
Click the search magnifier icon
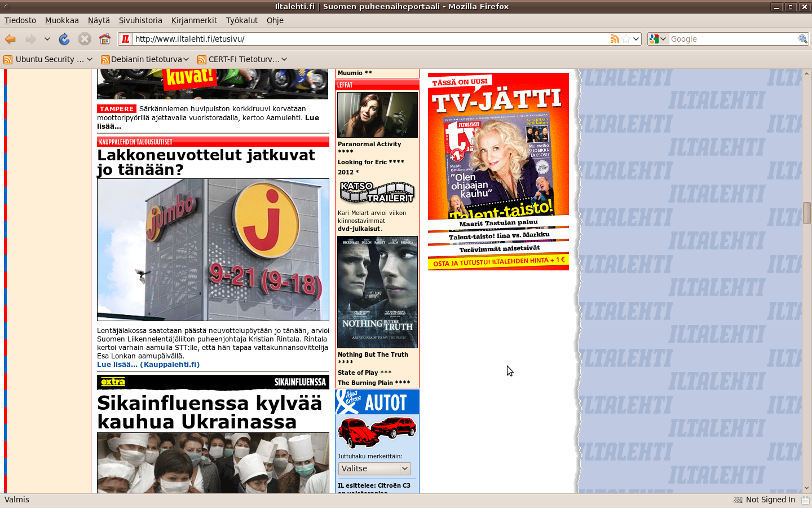pyautogui.click(x=803, y=39)
